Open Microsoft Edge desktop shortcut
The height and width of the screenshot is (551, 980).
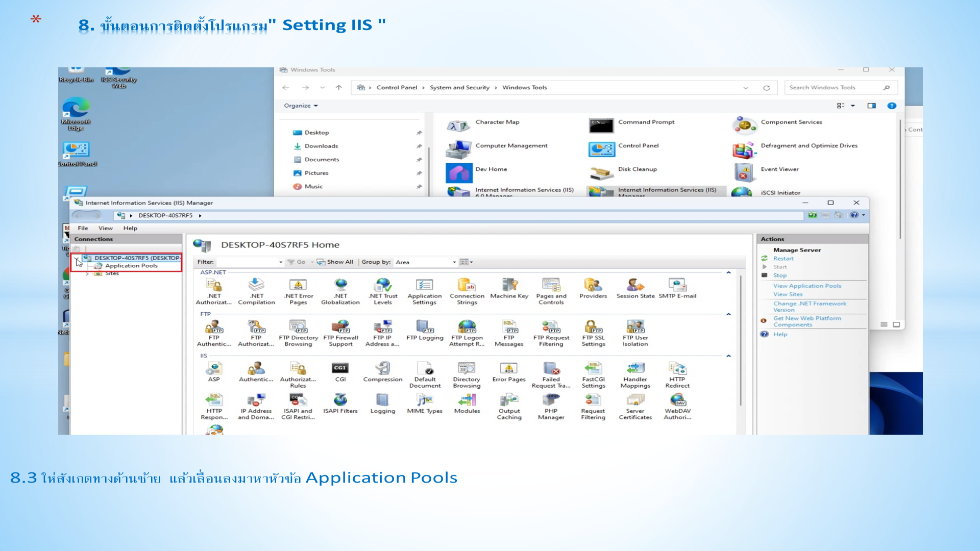[x=76, y=115]
